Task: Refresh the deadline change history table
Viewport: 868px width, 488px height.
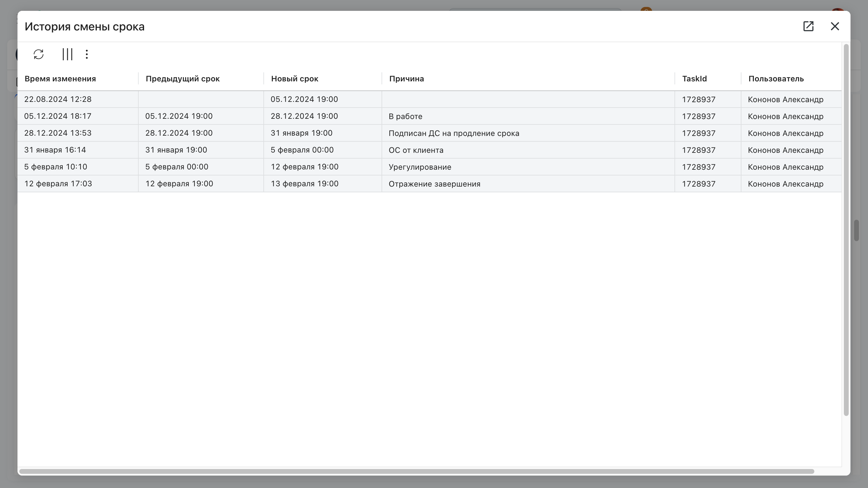Action: pyautogui.click(x=39, y=54)
